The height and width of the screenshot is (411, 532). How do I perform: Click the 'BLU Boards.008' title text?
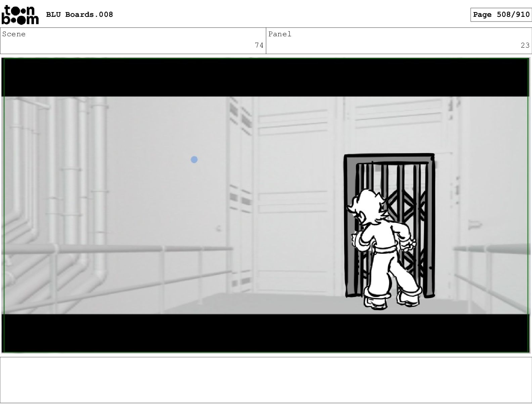click(x=79, y=14)
